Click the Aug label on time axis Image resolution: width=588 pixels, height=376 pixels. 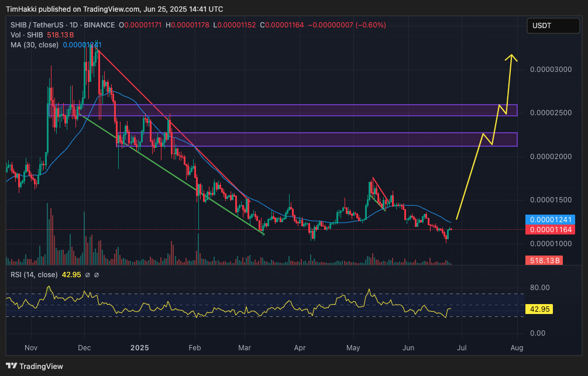point(517,348)
